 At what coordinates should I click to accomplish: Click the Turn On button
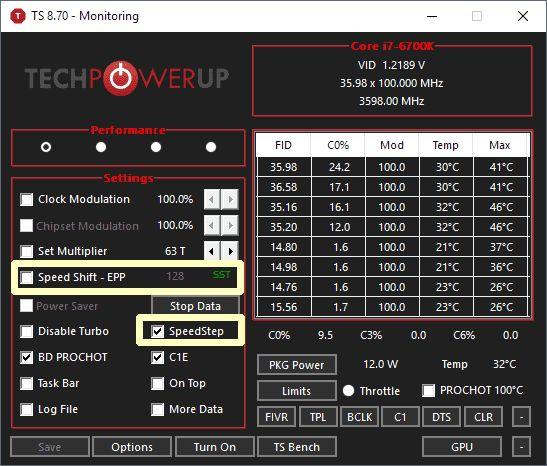[x=215, y=447]
